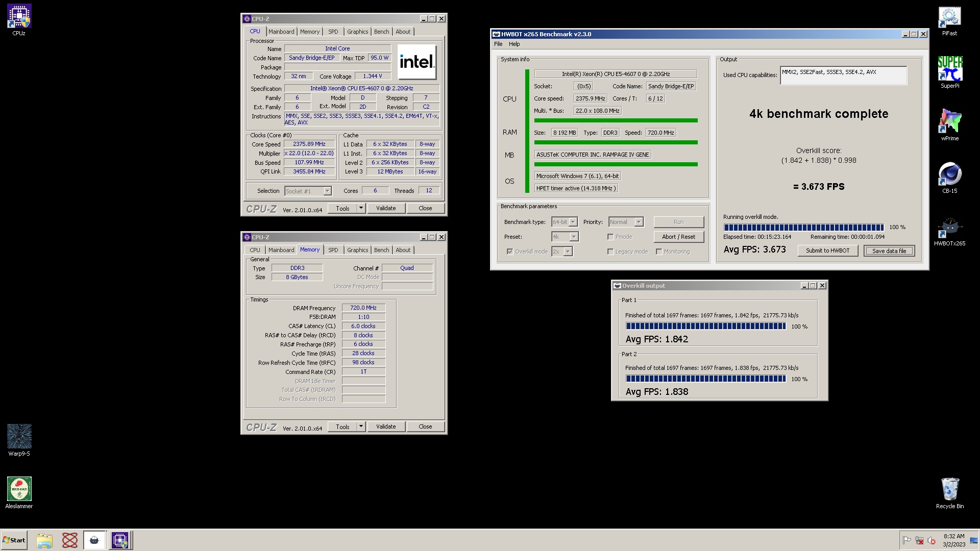980x551 pixels.
Task: Enable the Legacy mode checkbox
Action: 610,252
